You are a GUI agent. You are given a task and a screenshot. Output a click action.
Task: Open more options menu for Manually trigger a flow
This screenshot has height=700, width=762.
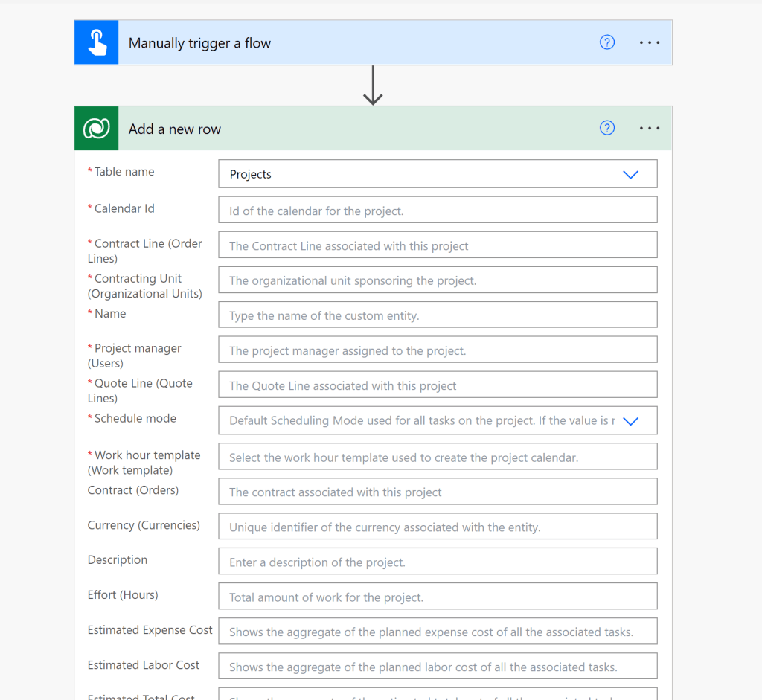click(649, 43)
